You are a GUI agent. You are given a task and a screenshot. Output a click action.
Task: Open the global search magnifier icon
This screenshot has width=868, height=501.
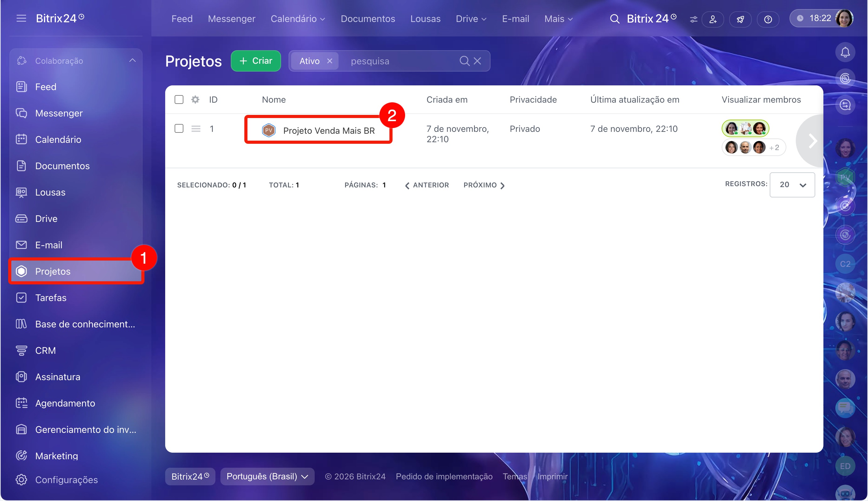click(614, 19)
